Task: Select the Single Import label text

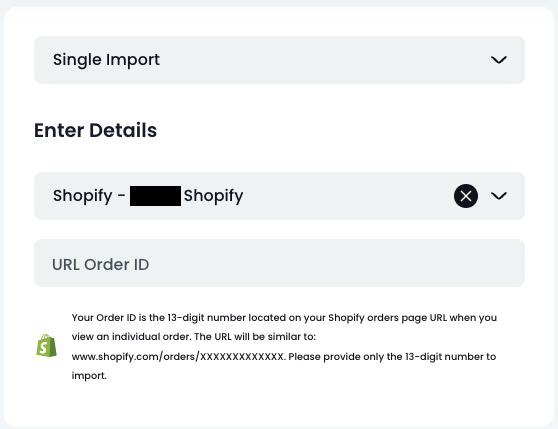Action: click(106, 60)
